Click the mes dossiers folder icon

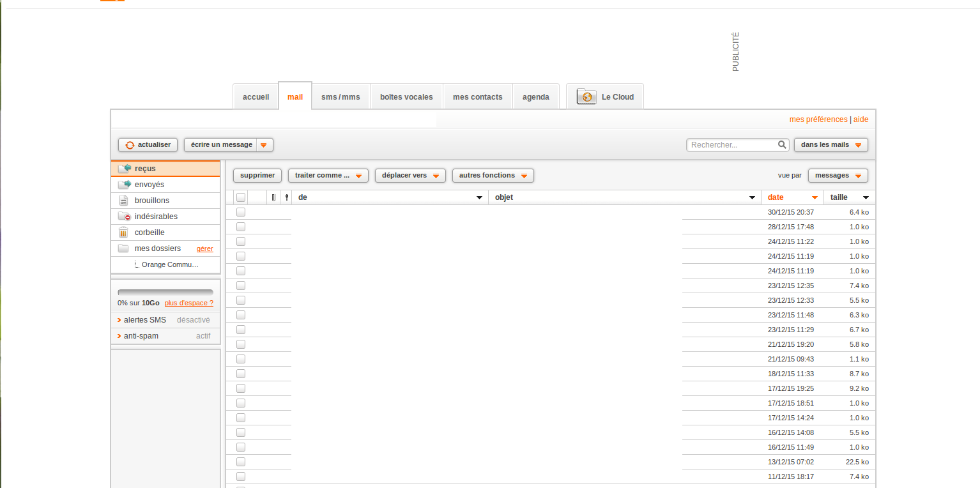coord(124,248)
